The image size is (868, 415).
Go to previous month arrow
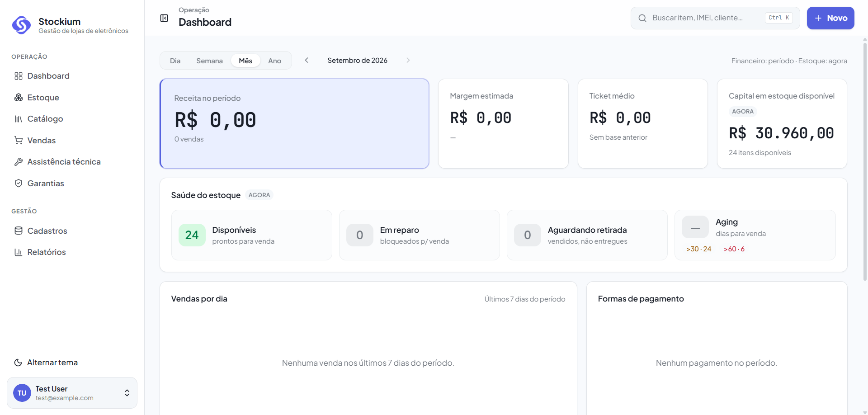click(307, 60)
